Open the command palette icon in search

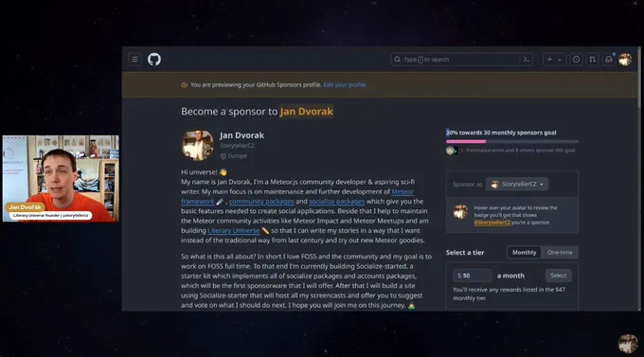click(527, 60)
